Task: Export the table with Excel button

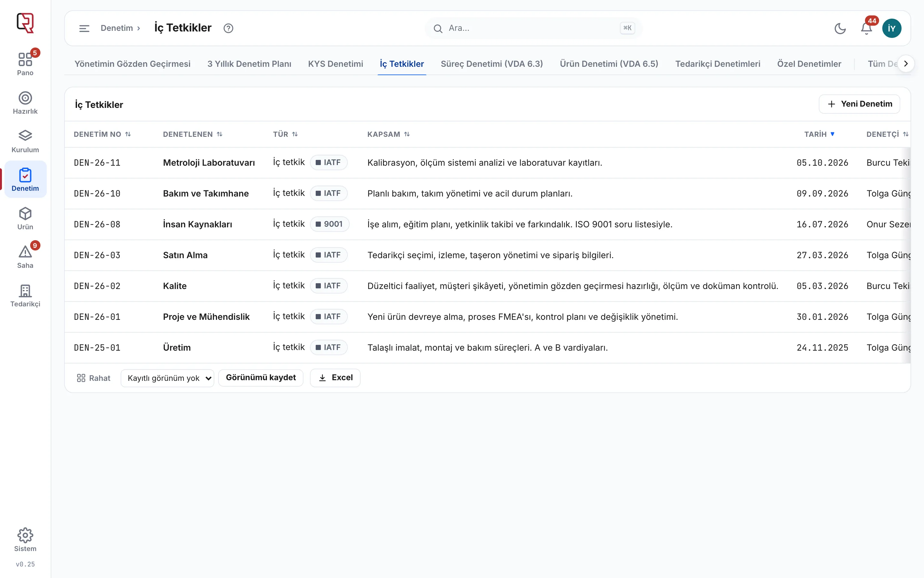Action: (x=335, y=378)
